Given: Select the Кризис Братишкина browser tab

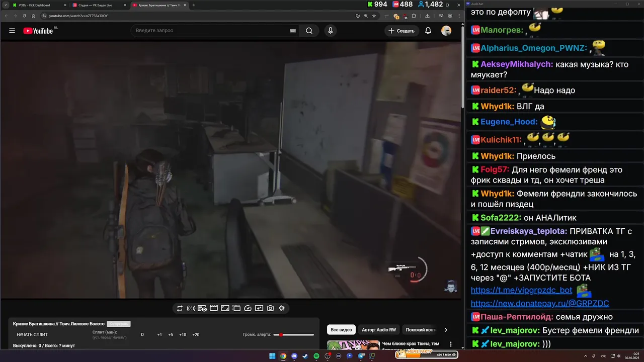Looking at the screenshot, I should (x=159, y=5).
